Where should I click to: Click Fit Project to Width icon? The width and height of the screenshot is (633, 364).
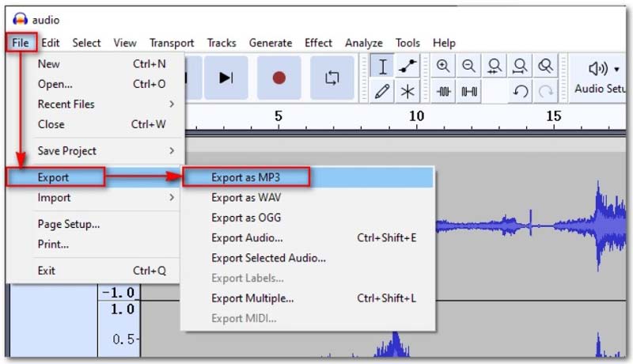tap(520, 66)
